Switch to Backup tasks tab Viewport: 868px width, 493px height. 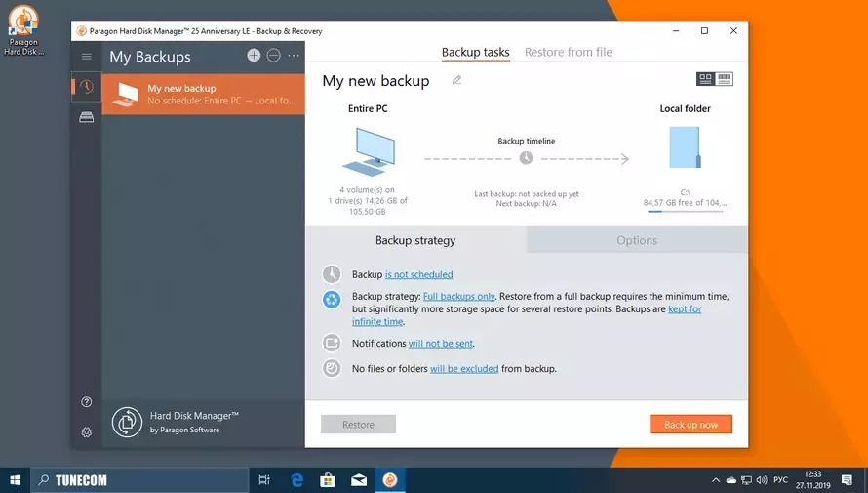(476, 52)
